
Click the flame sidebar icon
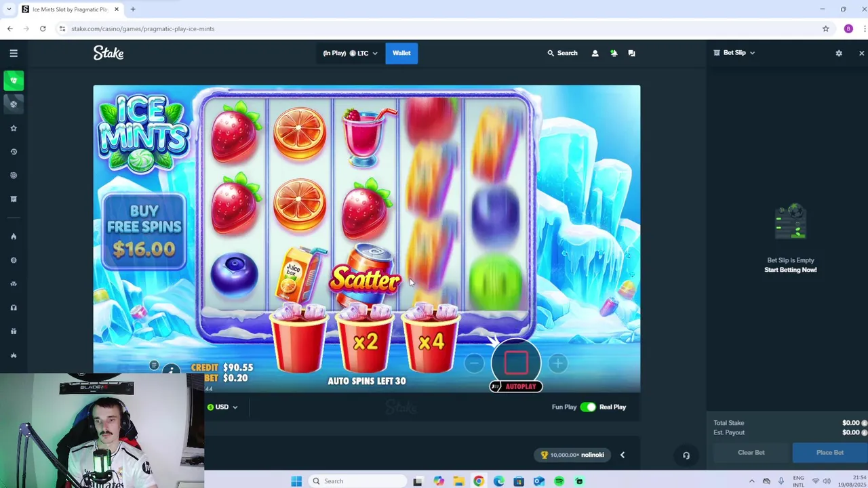[x=14, y=237]
